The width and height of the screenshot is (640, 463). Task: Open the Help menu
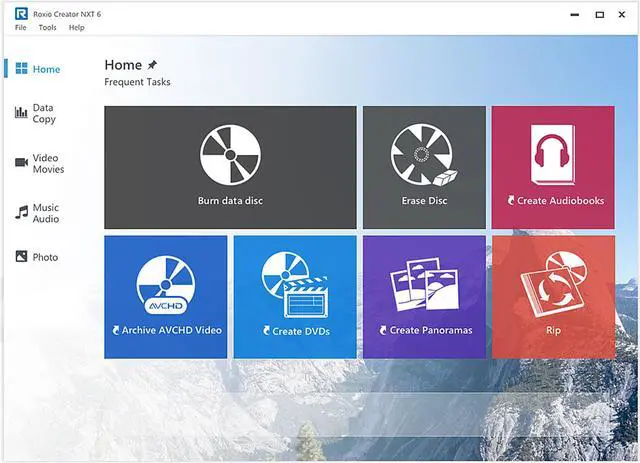click(x=77, y=28)
